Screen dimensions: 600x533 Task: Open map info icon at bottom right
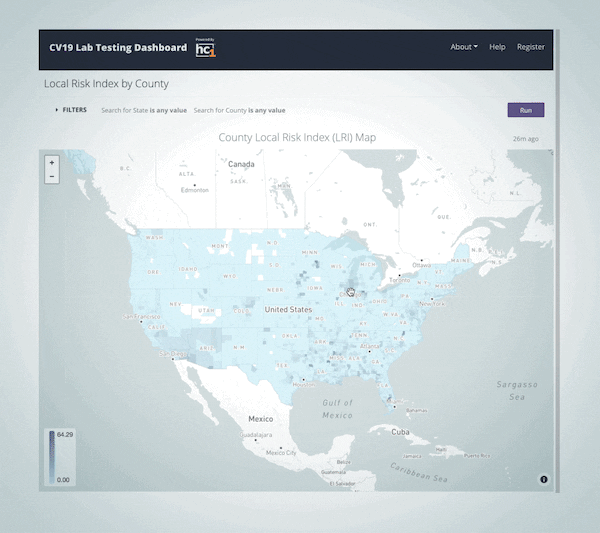tap(544, 479)
